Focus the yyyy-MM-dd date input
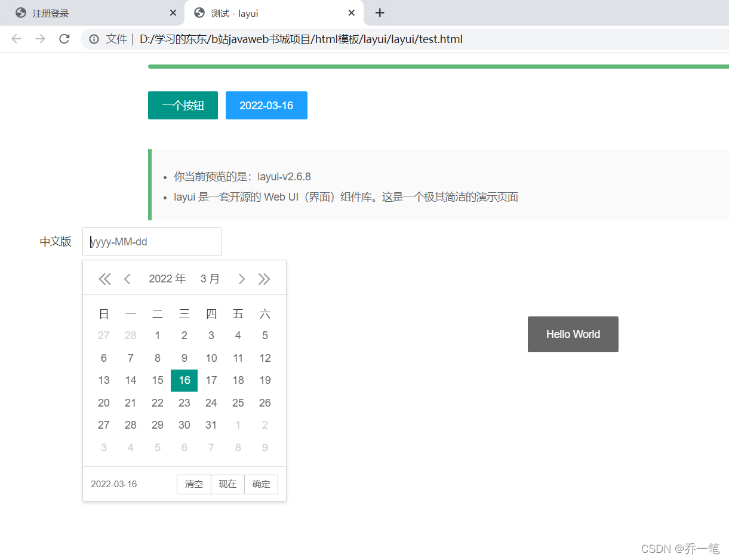Image resolution: width=729 pixels, height=560 pixels. [152, 242]
